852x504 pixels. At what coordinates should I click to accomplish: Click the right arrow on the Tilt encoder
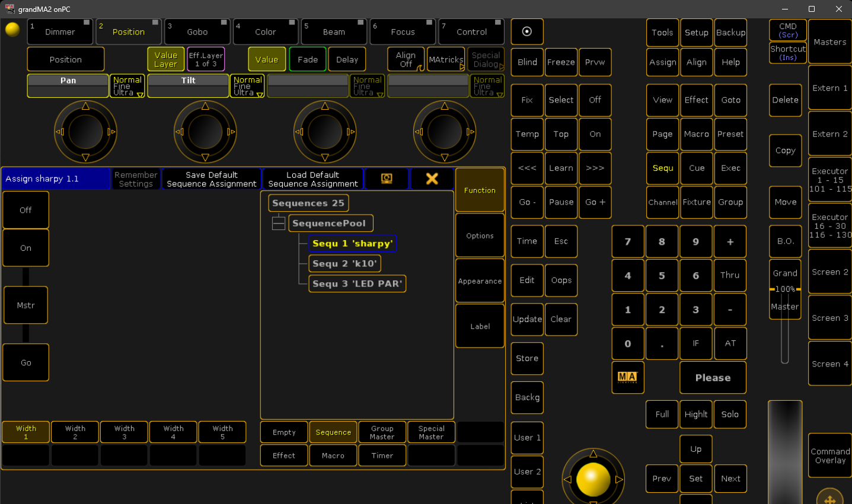coord(231,132)
